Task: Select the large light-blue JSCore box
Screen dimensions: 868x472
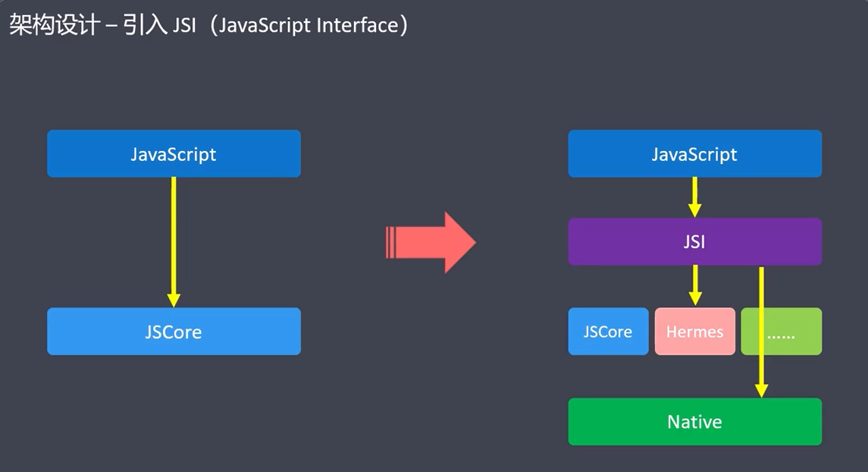Action: tap(174, 332)
